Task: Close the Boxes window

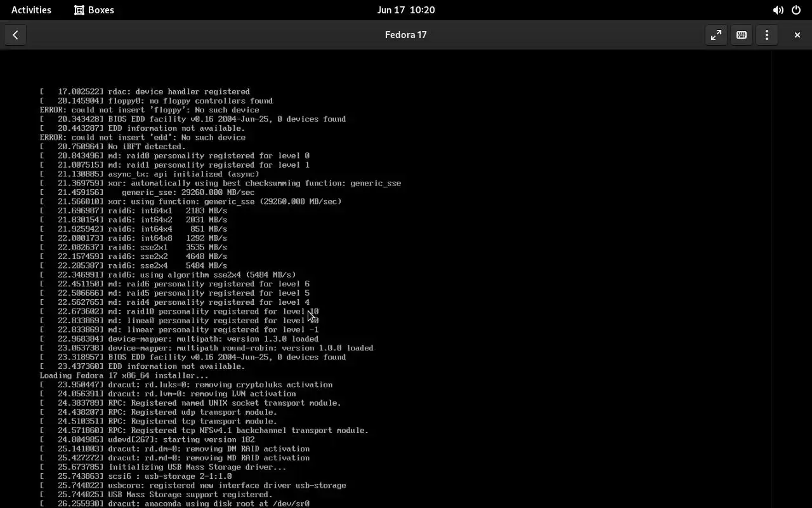Action: pos(797,35)
